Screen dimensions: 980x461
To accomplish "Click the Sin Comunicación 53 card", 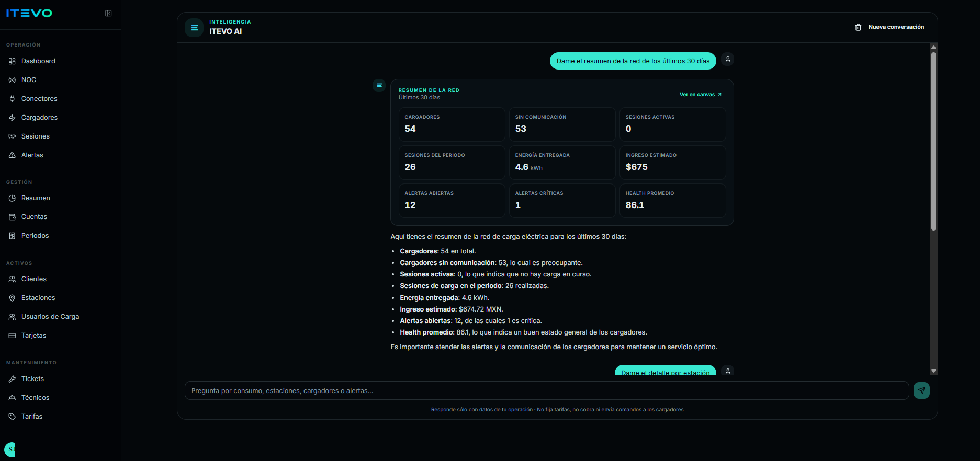I will point(562,124).
